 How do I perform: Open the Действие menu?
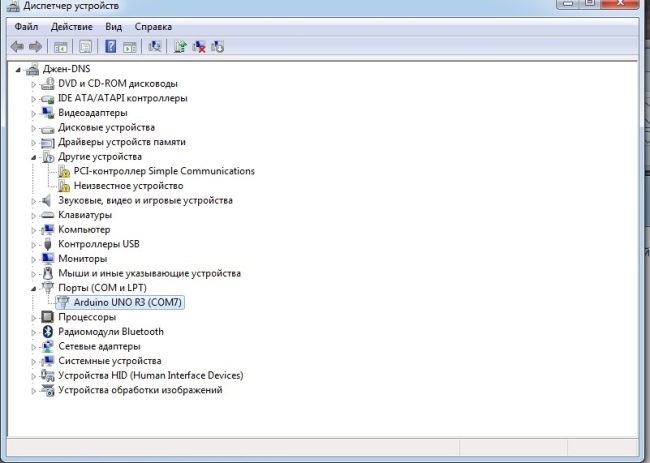[71, 26]
